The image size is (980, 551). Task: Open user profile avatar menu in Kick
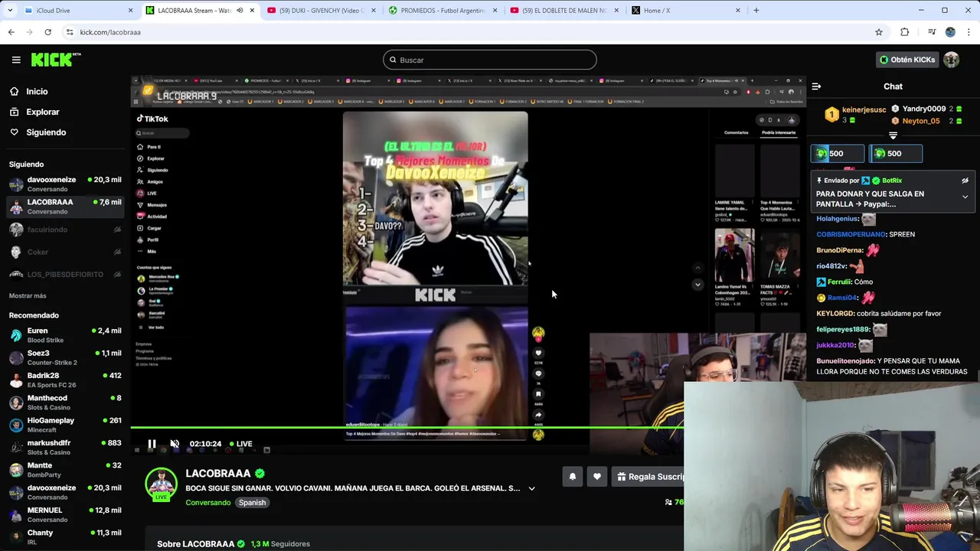pos(952,60)
